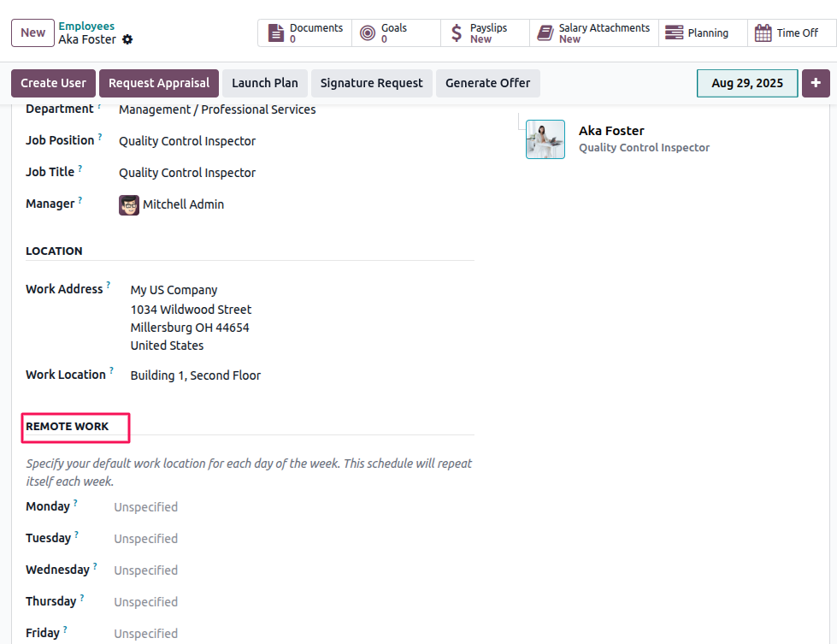Click the Wednesday help question mark
Viewport: 837px width, 644px height.
(95, 566)
